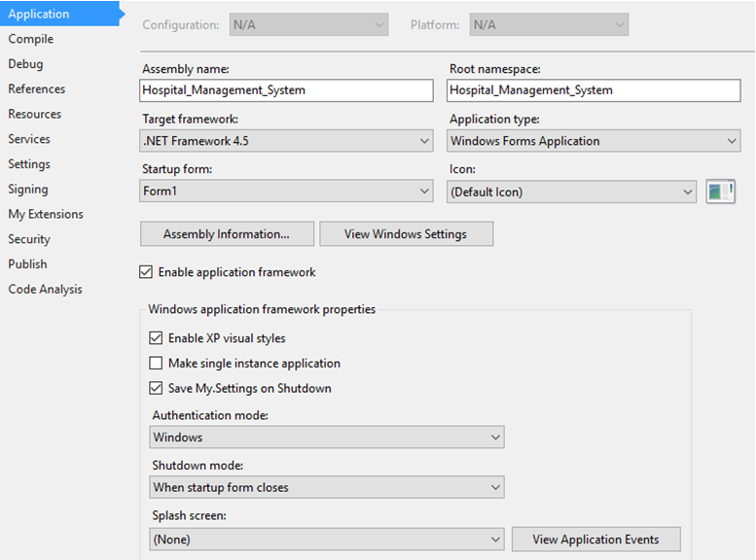The width and height of the screenshot is (756, 560).
Task: Expand the Application type dropdown
Action: tap(594, 141)
